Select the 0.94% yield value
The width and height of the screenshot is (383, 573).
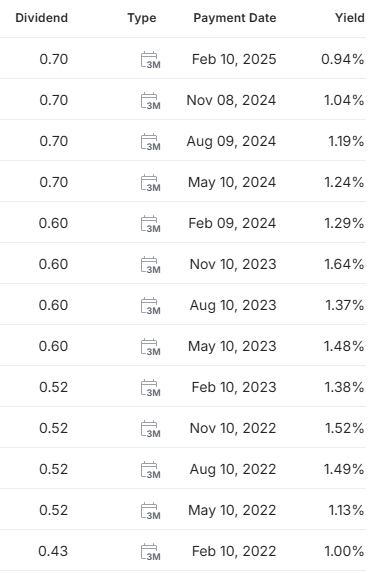(x=342, y=59)
